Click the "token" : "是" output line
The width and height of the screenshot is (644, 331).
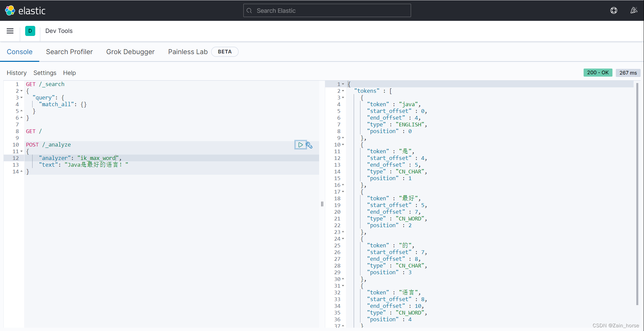click(391, 152)
